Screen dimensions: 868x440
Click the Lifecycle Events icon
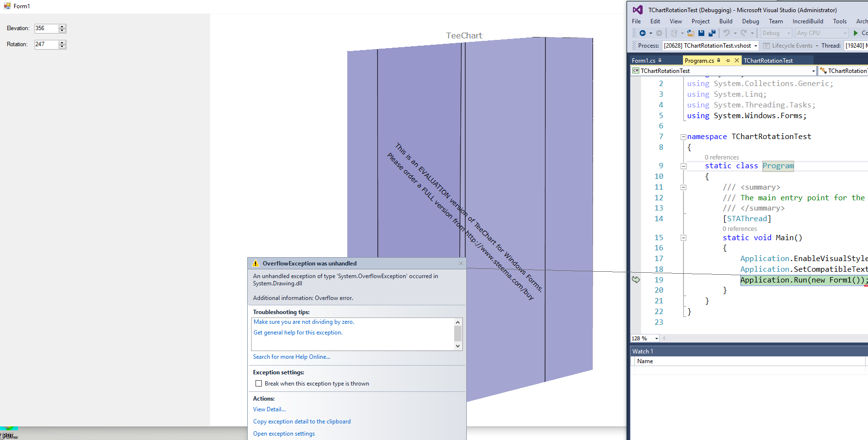(766, 46)
